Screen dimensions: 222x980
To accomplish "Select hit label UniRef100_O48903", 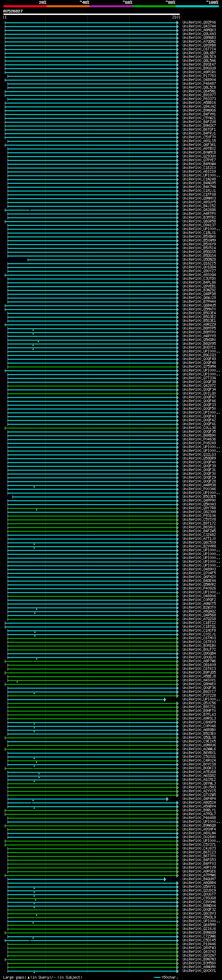I will click(199, 569).
